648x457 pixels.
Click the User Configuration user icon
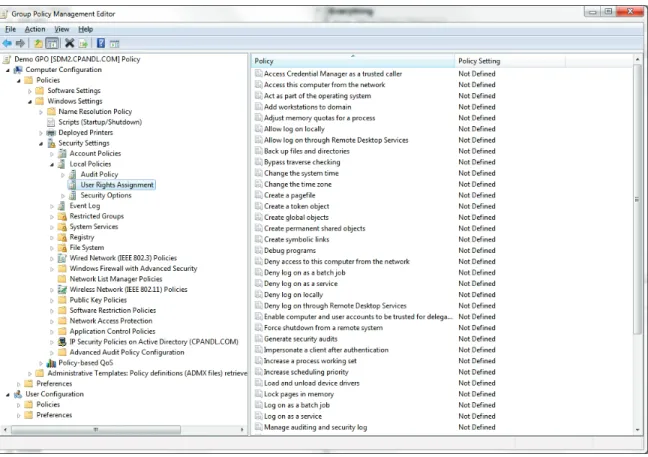(x=18, y=394)
